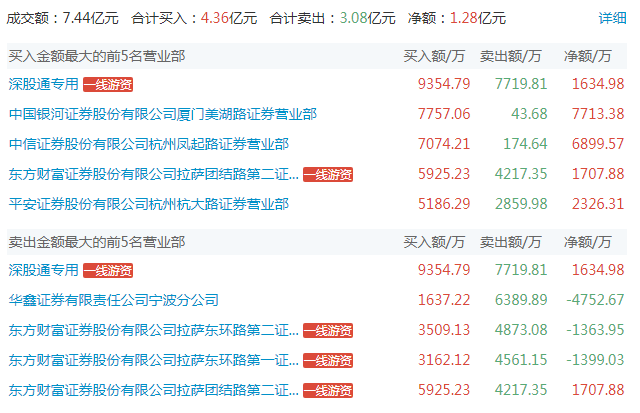Screen dimensions: 640x413
Task: Click sell amount 43.68 for 中国银河证券
Action: [x=529, y=114]
